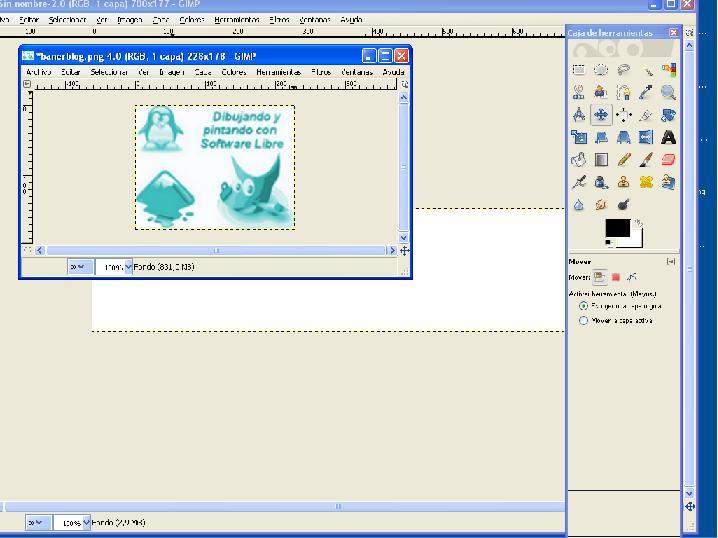The width and height of the screenshot is (718, 538).
Task: Open unit dropdown in Sin nombre status bar
Action: (38, 522)
